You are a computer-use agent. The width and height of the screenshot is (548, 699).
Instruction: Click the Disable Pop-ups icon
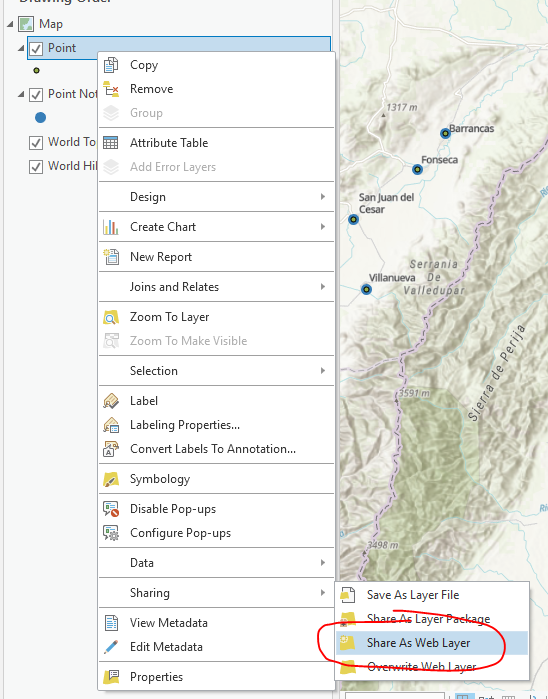(111, 509)
